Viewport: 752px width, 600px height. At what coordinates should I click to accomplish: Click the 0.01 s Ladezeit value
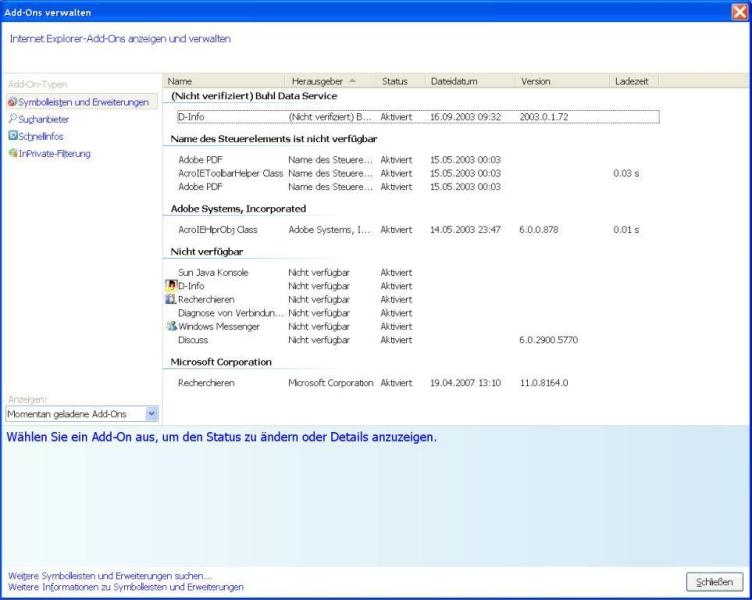(626, 230)
